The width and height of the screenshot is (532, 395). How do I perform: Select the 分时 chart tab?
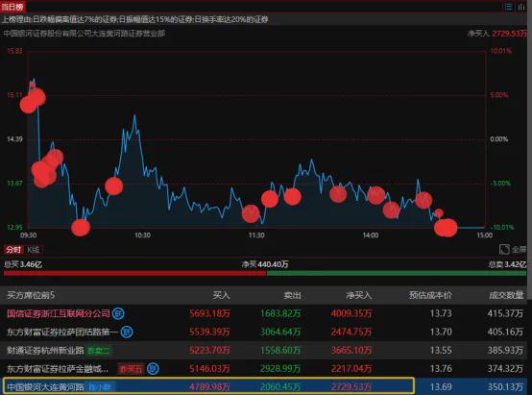(x=12, y=250)
